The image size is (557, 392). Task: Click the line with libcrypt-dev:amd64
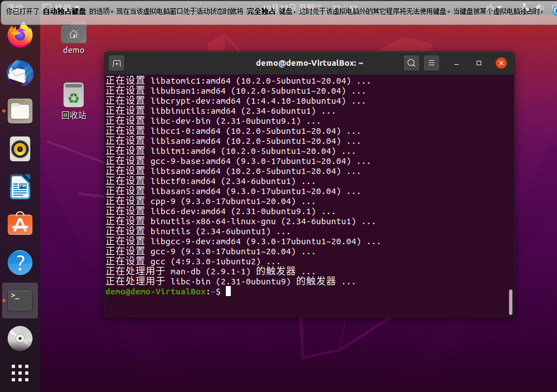tap(235, 101)
